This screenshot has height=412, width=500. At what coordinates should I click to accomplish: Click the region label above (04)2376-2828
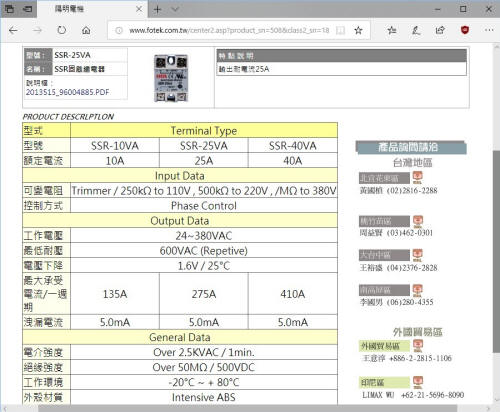[384, 255]
